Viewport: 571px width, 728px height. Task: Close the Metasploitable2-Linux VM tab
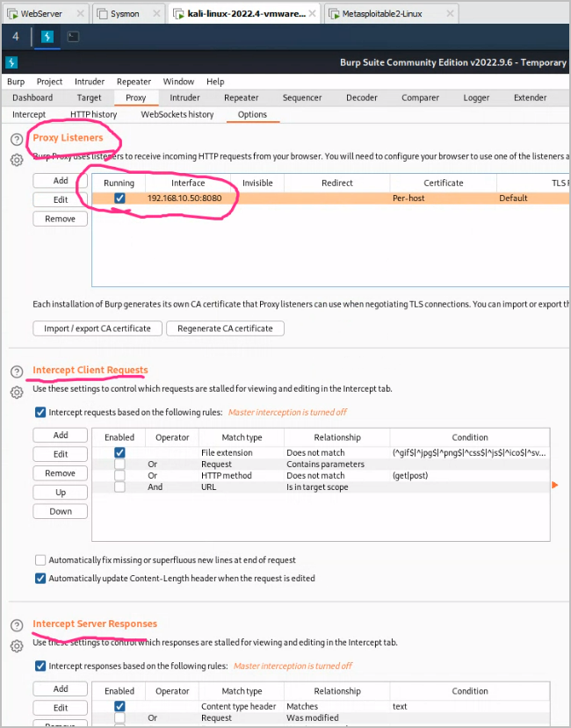point(450,13)
